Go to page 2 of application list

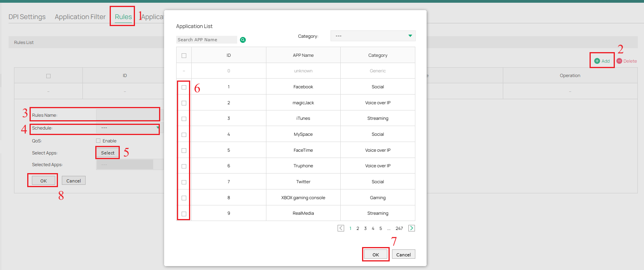point(358,228)
